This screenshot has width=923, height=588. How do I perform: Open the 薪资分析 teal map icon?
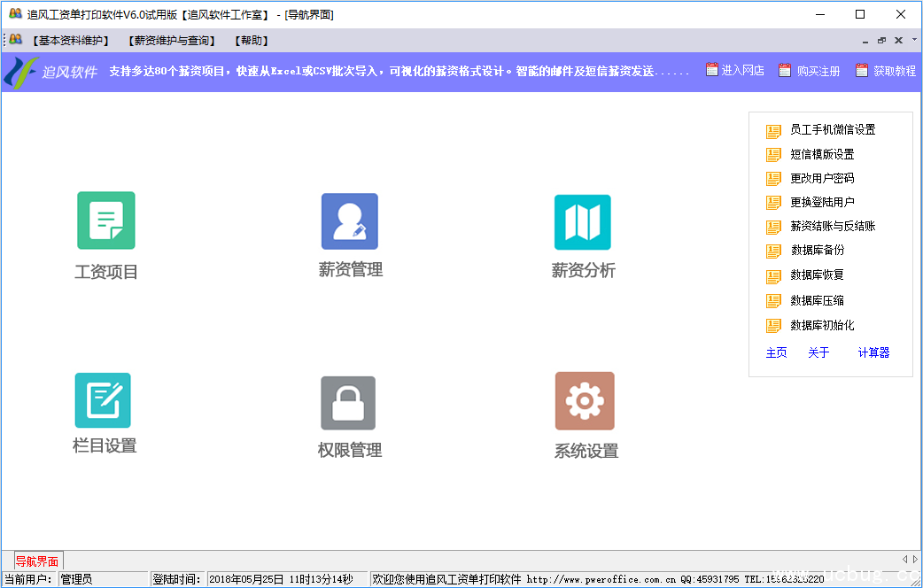coord(583,222)
